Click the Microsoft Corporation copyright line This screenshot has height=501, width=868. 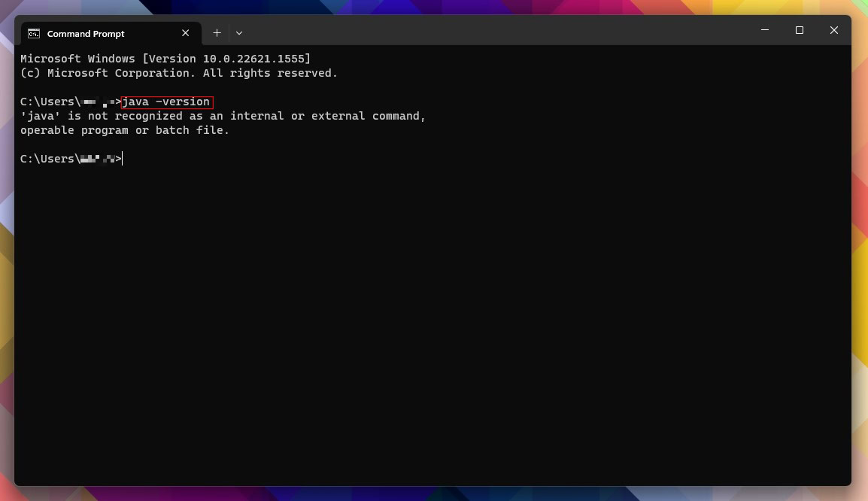179,73
